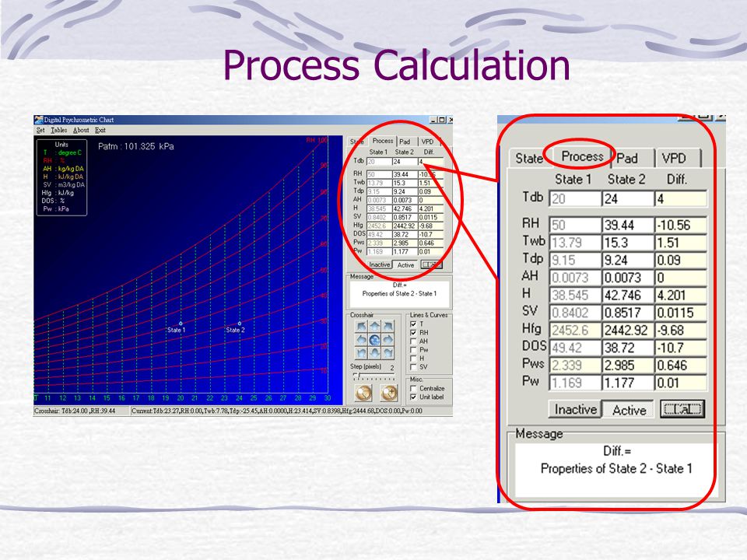The image size is (747, 560).
Task: Click the crosshair down arrow button
Action: coord(375,352)
